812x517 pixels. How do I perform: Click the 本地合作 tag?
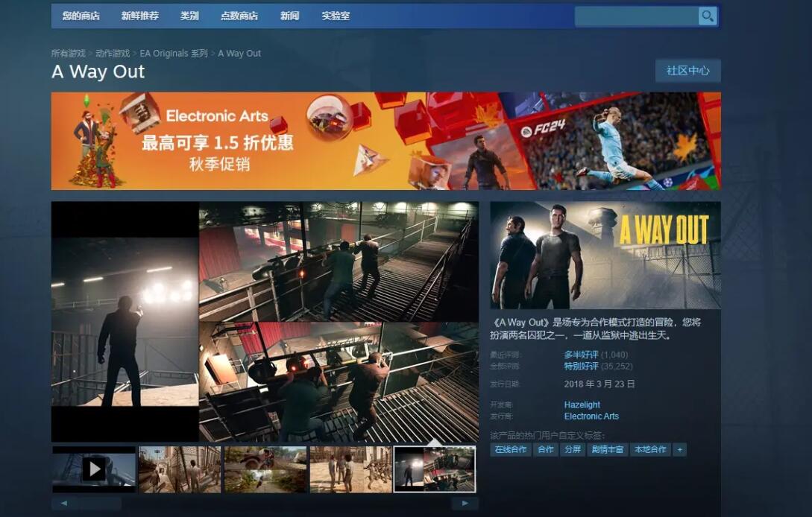pyautogui.click(x=650, y=450)
